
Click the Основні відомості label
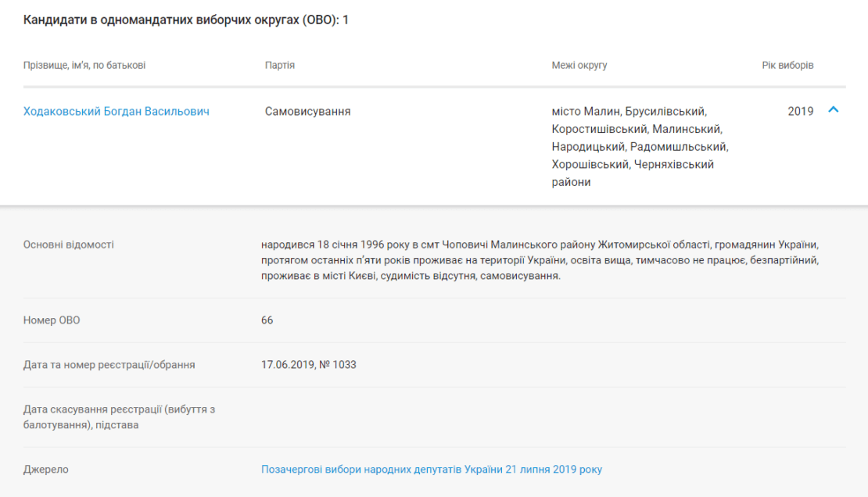(69, 245)
